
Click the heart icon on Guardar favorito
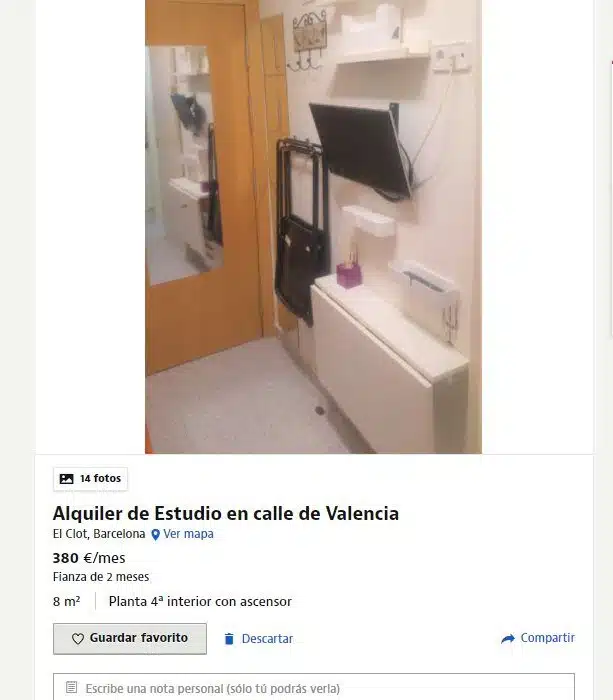click(x=78, y=639)
